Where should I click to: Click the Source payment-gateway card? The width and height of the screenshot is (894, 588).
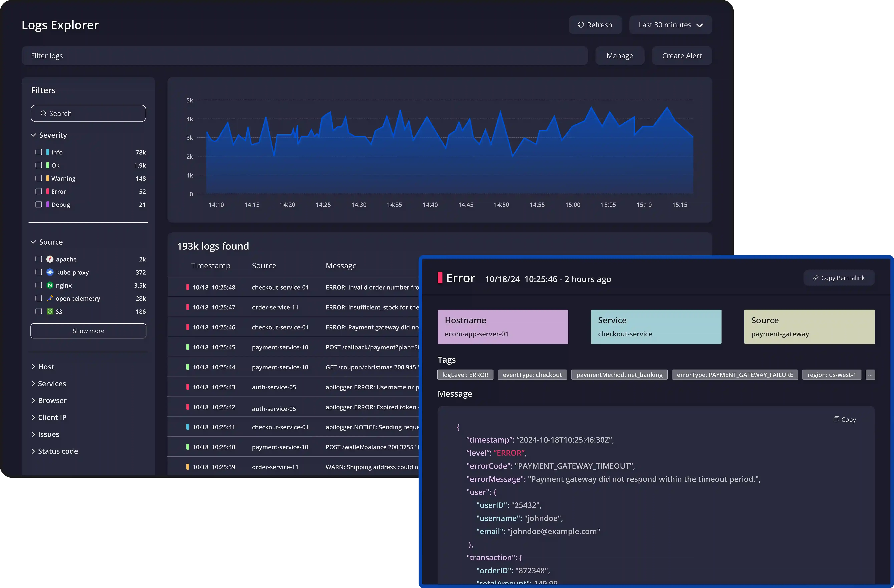click(809, 327)
